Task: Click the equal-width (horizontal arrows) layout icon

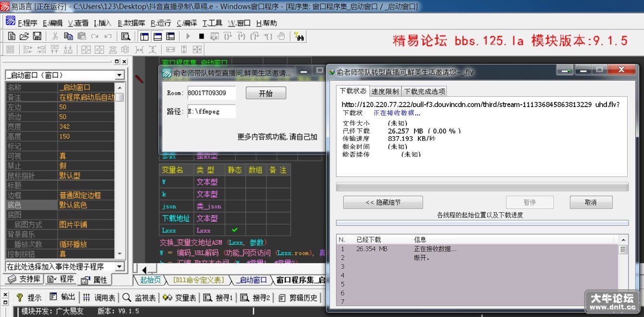Action: tap(170, 49)
